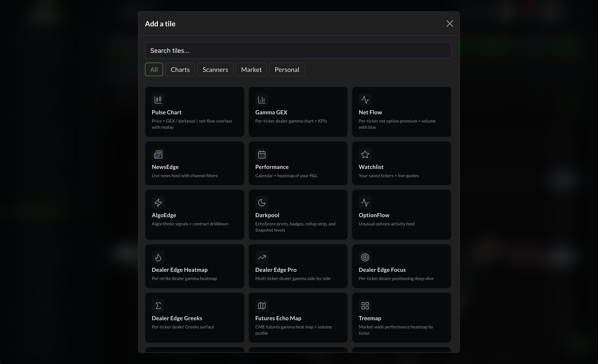Screen dimensions: 598x364
Task: Click the Treemap grid icon
Action: coord(365,306)
